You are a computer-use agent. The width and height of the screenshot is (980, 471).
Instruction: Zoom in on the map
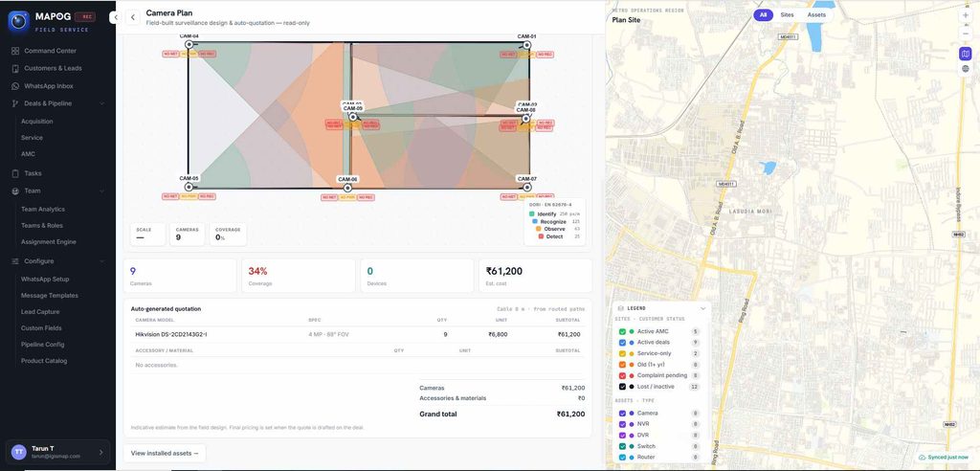tap(966, 14)
